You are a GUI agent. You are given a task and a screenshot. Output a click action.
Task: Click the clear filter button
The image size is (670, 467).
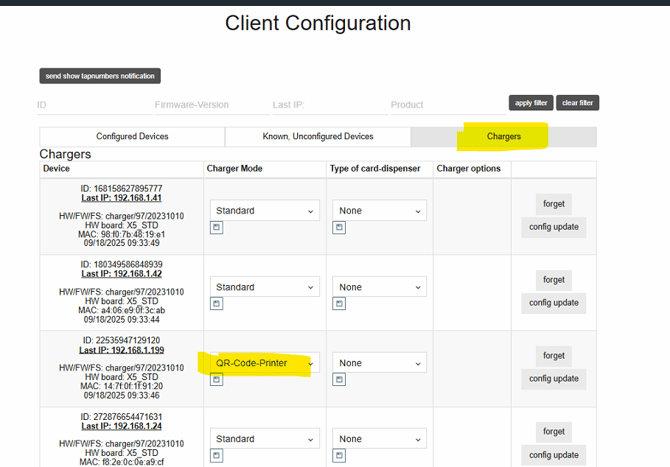(x=577, y=103)
